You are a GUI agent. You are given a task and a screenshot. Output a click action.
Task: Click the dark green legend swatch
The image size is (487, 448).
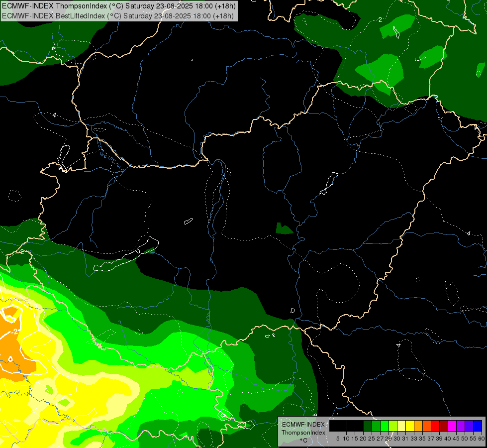pos(368,426)
